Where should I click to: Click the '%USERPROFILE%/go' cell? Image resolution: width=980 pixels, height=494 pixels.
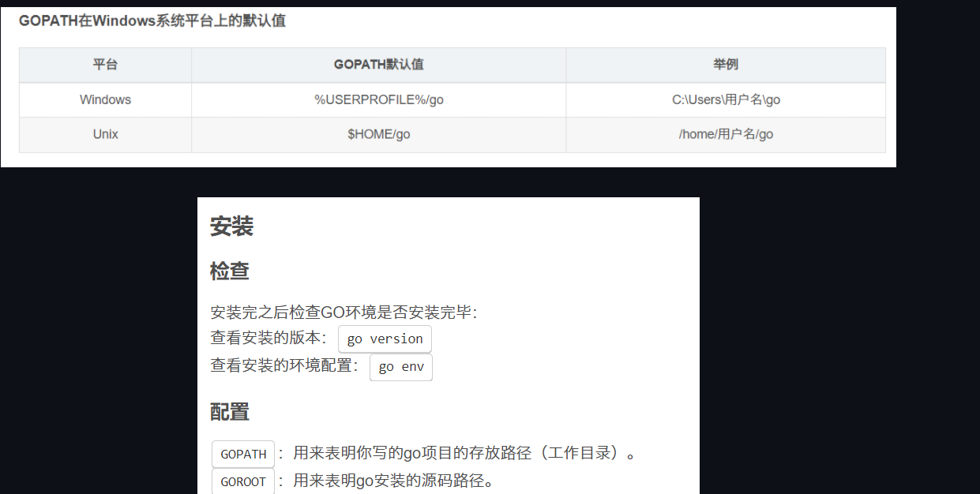[378, 99]
